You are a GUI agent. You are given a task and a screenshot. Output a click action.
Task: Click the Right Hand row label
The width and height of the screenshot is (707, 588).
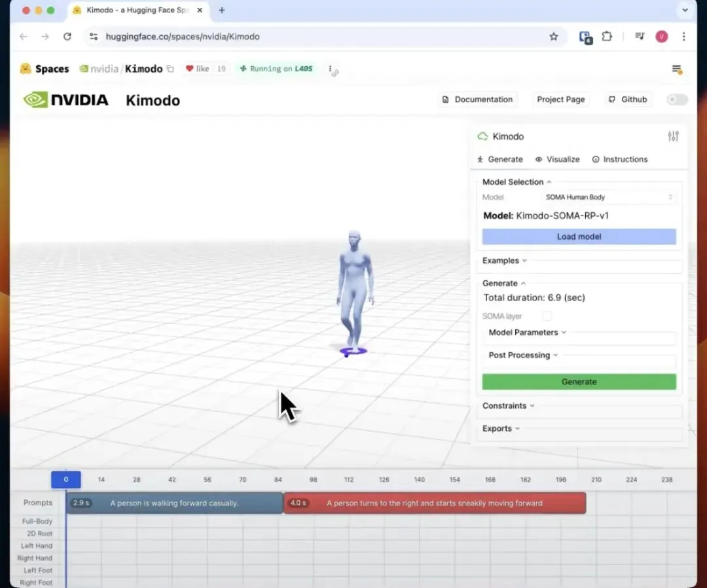coord(35,558)
